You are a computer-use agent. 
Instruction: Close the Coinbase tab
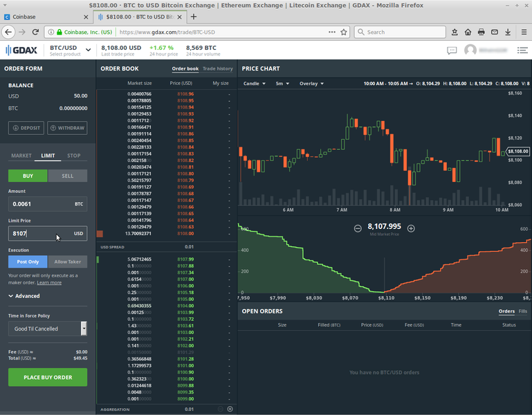point(86,17)
